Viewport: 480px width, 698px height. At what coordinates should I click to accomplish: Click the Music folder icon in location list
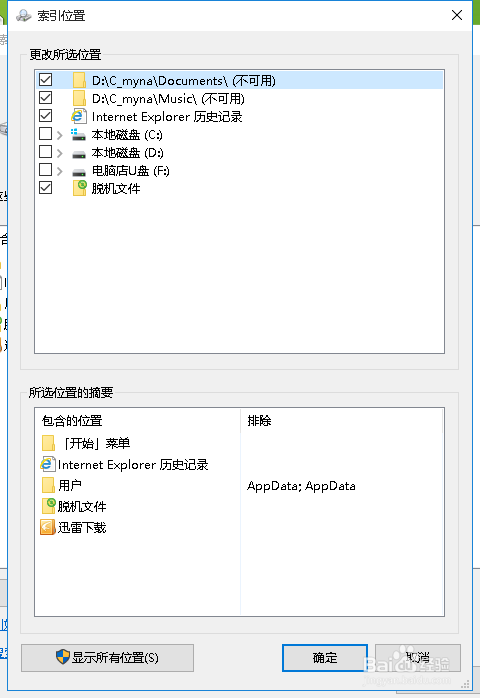coord(79,98)
